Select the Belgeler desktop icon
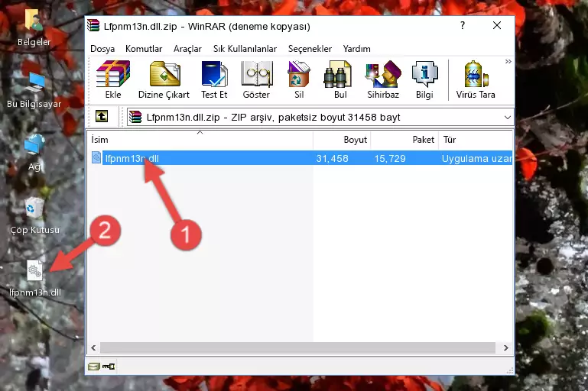This screenshot has width=588, height=391. pyautogui.click(x=34, y=28)
